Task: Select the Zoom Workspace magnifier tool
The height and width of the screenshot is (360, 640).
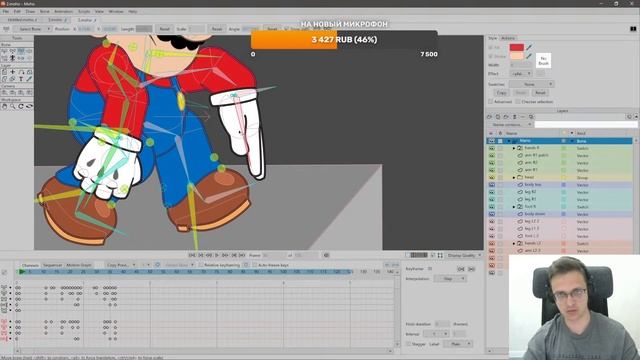Action: (13, 106)
